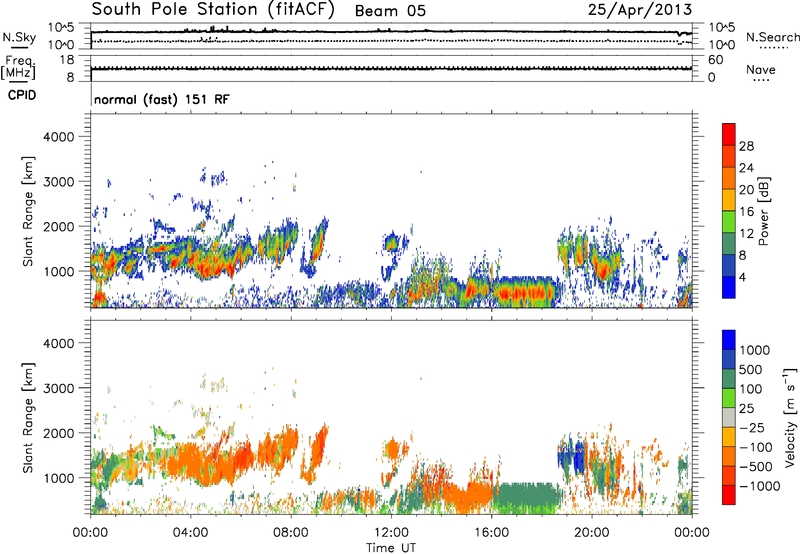Click the '18' frequency axis value
Image resolution: width=800 pixels, height=554 pixels.
pos(66,60)
